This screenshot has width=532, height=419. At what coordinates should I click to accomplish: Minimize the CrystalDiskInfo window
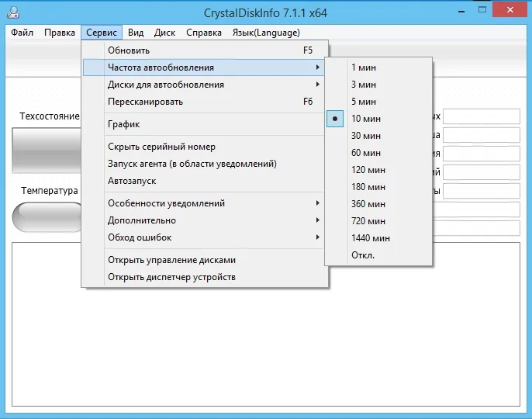pos(461,12)
